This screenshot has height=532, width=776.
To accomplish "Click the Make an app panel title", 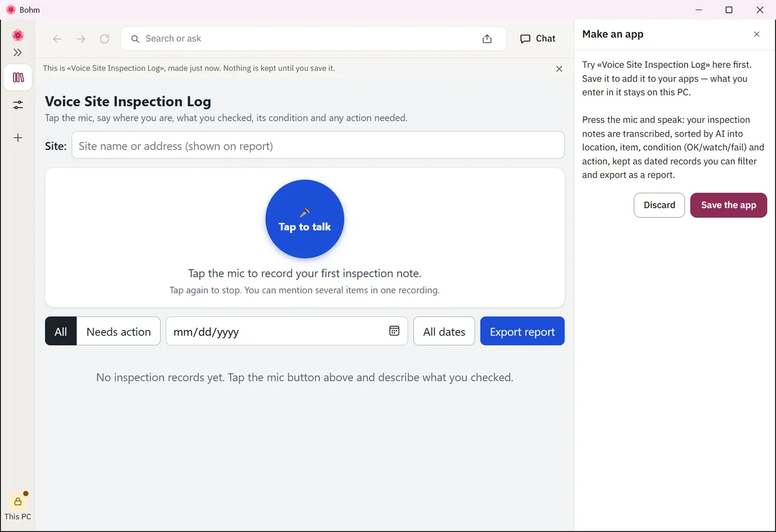I will tap(613, 35).
